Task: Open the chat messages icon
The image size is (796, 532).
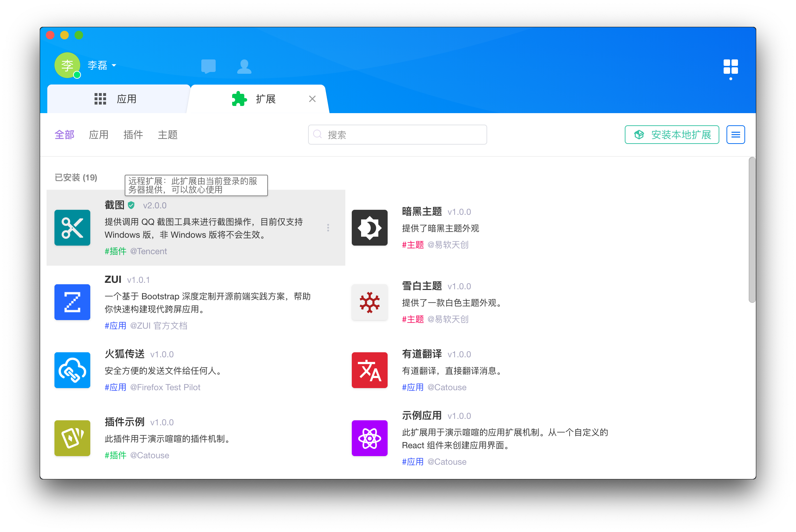Action: [208, 66]
